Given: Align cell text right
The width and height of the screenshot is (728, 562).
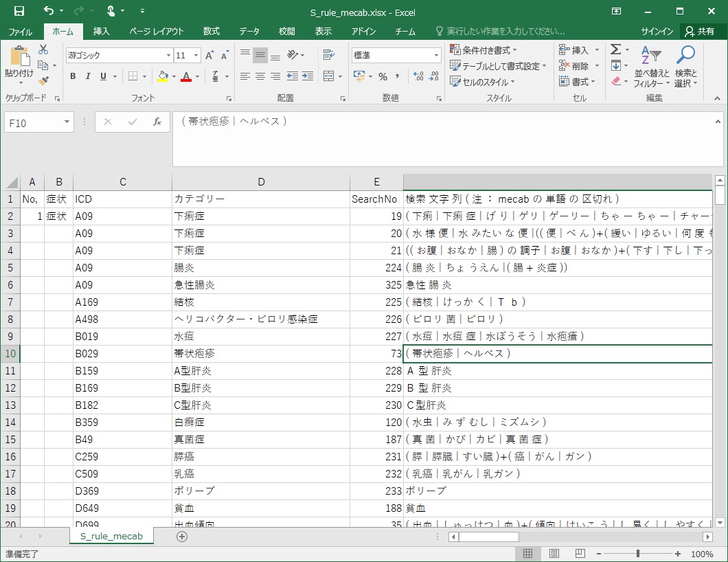Looking at the screenshot, I should (x=276, y=76).
